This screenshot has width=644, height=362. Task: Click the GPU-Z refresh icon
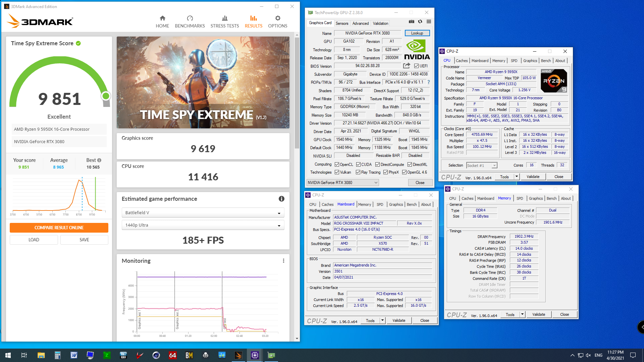pos(420,21)
